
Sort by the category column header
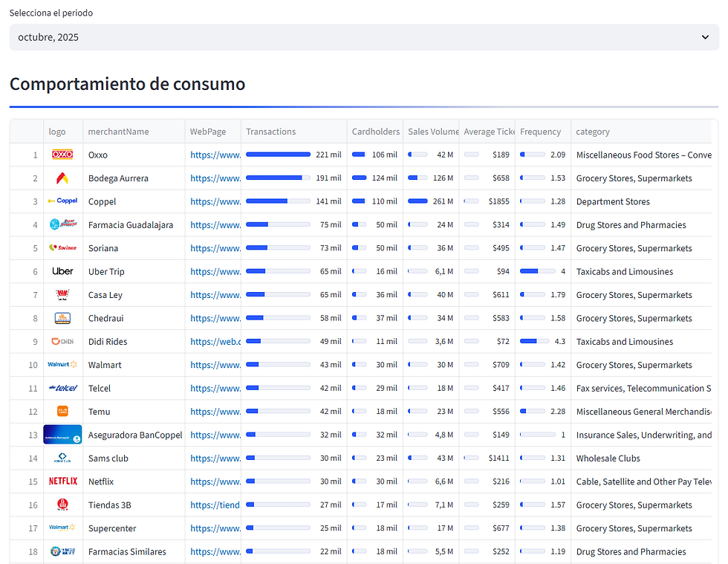640,132
